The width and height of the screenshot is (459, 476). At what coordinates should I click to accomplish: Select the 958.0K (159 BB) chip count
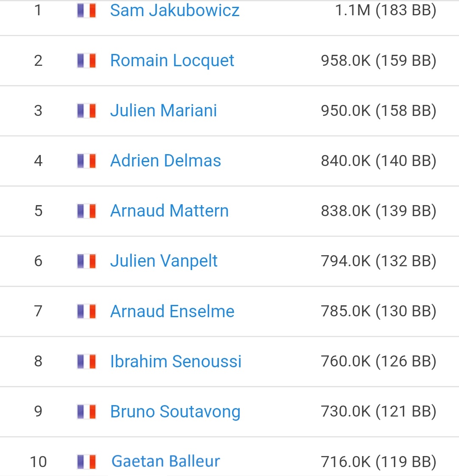(379, 60)
